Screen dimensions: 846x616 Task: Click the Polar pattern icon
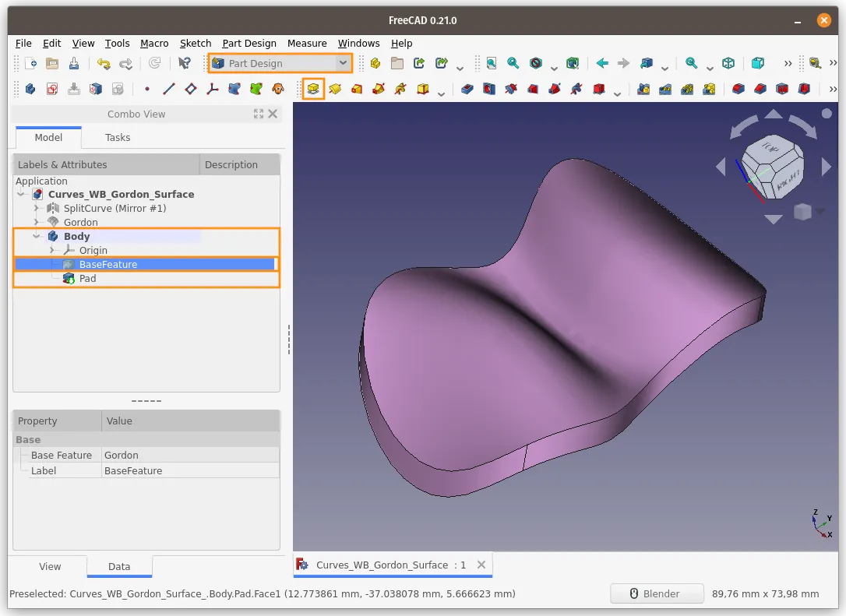tap(687, 89)
